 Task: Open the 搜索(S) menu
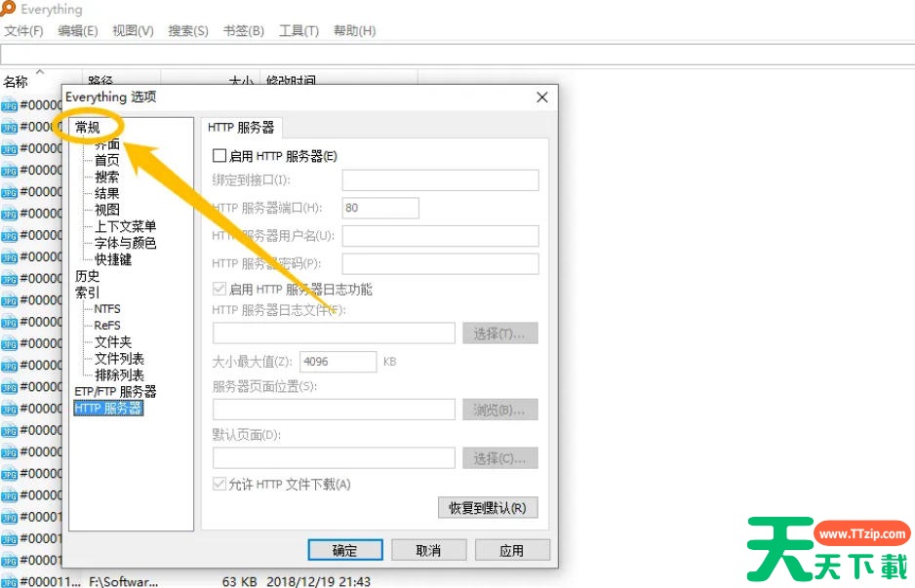point(188,30)
